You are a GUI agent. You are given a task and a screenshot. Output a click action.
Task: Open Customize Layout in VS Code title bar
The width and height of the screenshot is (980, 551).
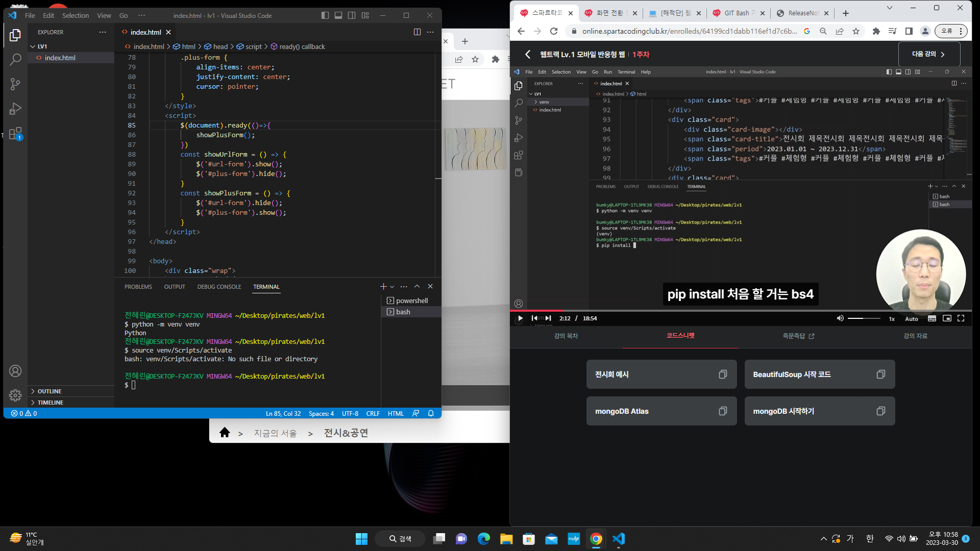[x=365, y=15]
